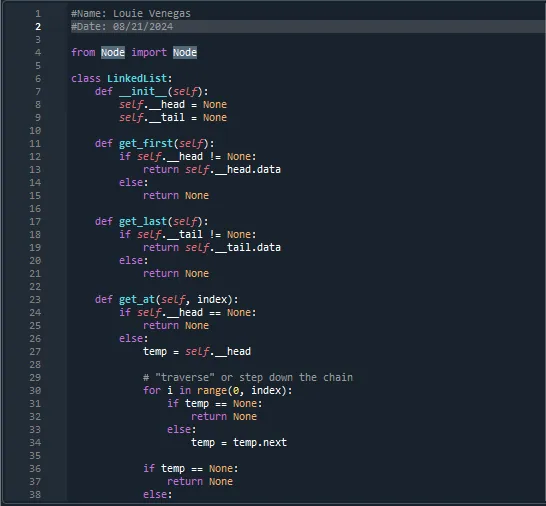Image resolution: width=546 pixels, height=506 pixels.
Task: Click line number 6 in the gutter
Action: tap(38, 79)
